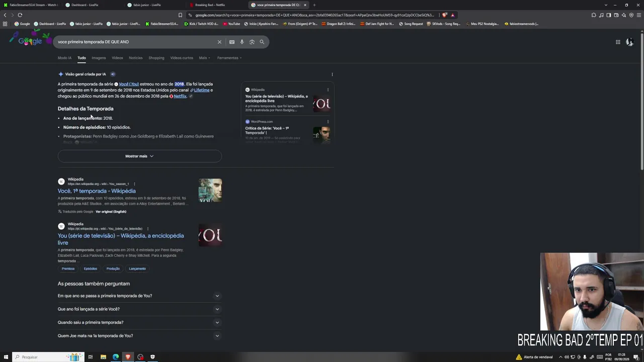Expand the Mais search filter menu
This screenshot has width=644, height=362.
coord(204,58)
